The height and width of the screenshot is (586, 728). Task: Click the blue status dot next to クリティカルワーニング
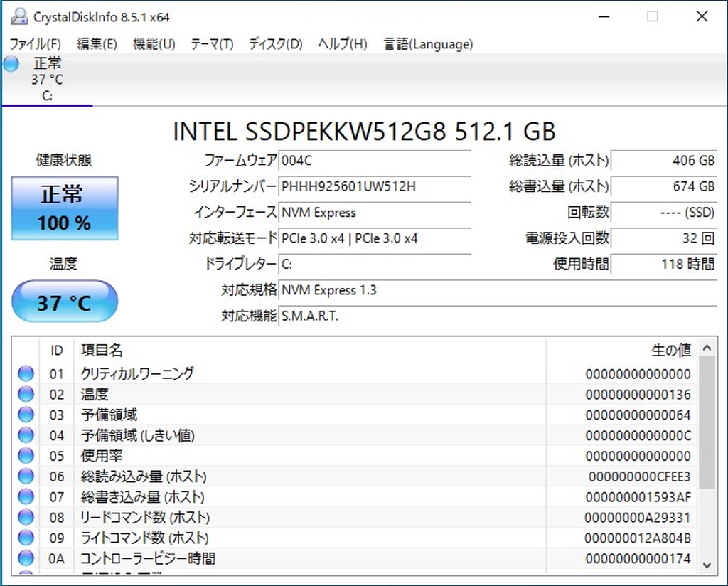(x=25, y=373)
